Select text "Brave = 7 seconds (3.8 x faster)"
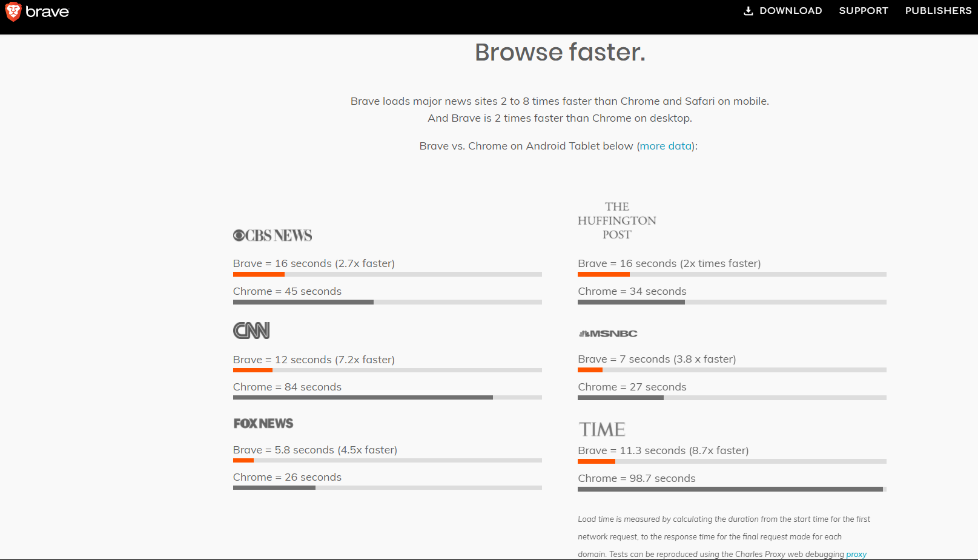 (657, 359)
